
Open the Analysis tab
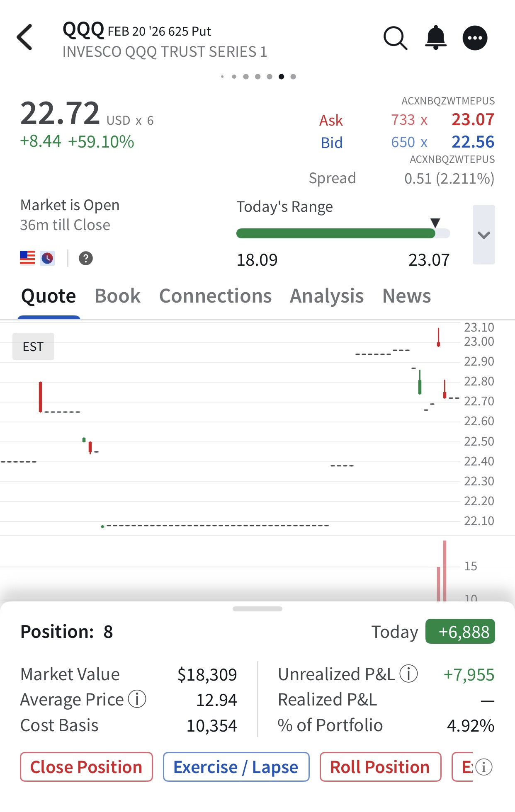coord(327,296)
